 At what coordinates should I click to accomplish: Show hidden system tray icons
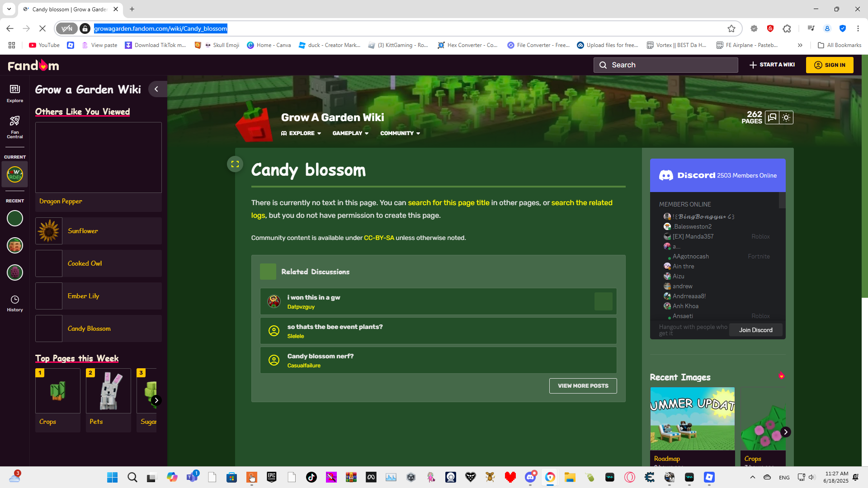(x=753, y=477)
